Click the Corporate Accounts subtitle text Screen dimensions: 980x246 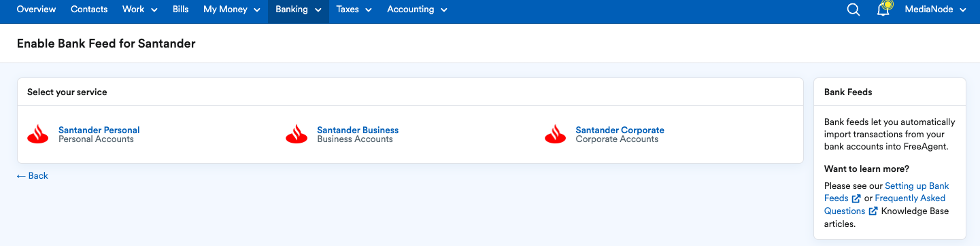(618, 139)
